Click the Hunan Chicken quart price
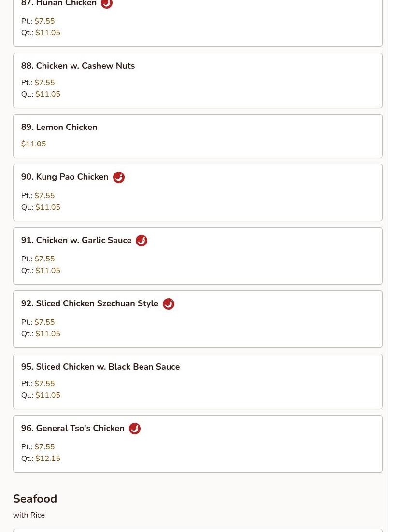This screenshot has height=532, width=398. coord(48,32)
